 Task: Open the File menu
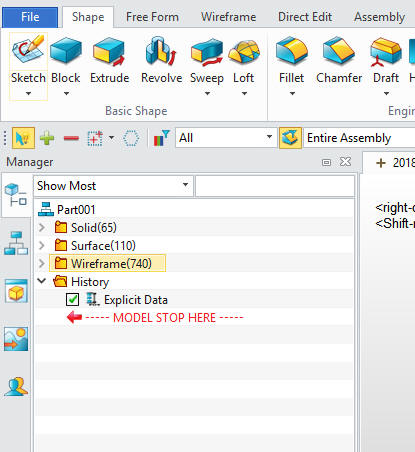click(30, 17)
